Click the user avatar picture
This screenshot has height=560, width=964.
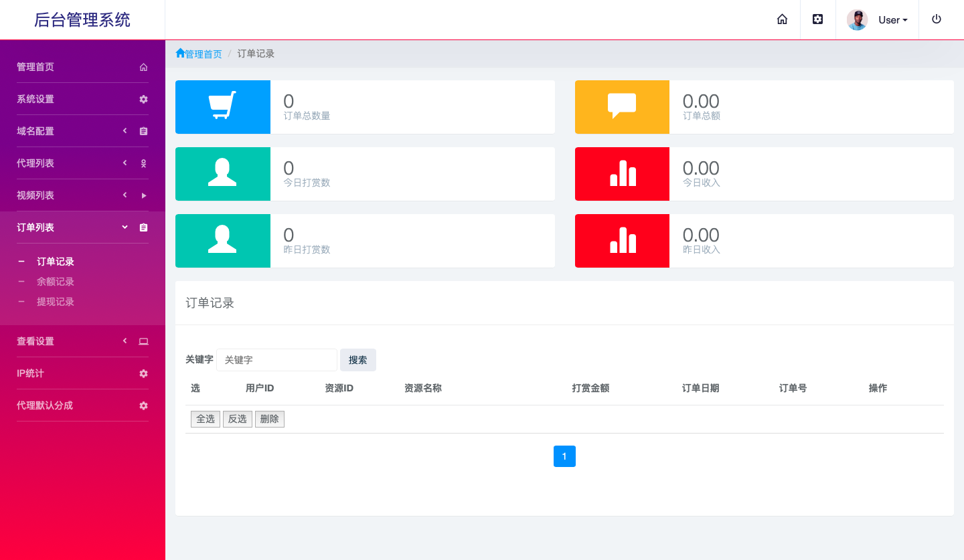857,20
